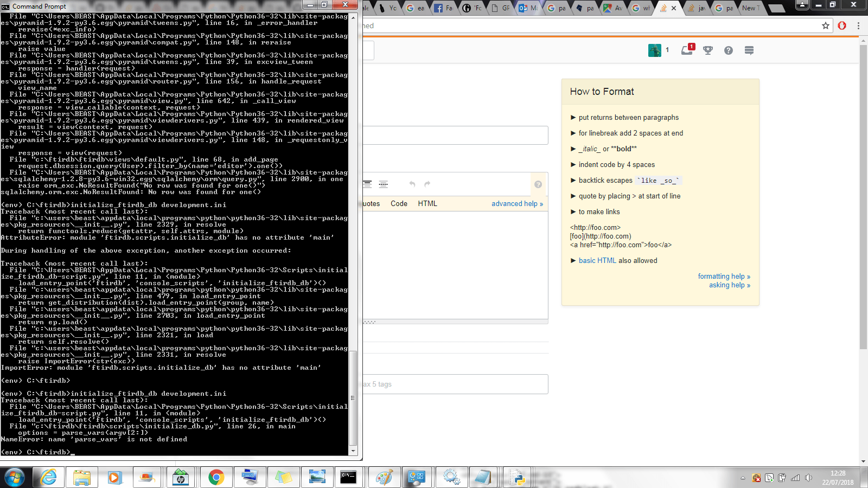Click the help question mark in site header
This screenshot has width=868, height=488.
[x=729, y=50]
